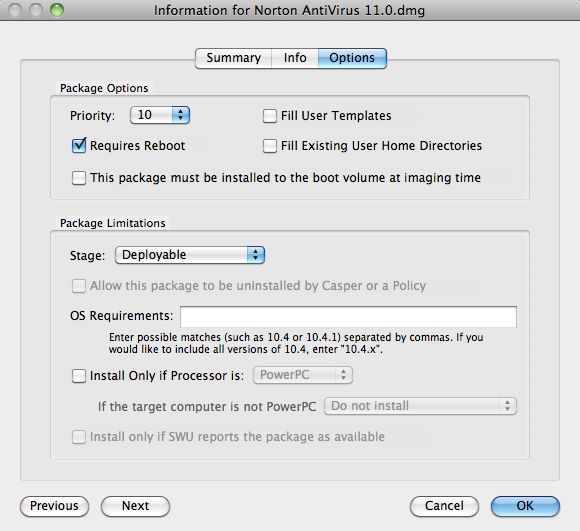Screen dimensions: 580x531
Task: Switch to the Summary tab
Action: click(233, 58)
